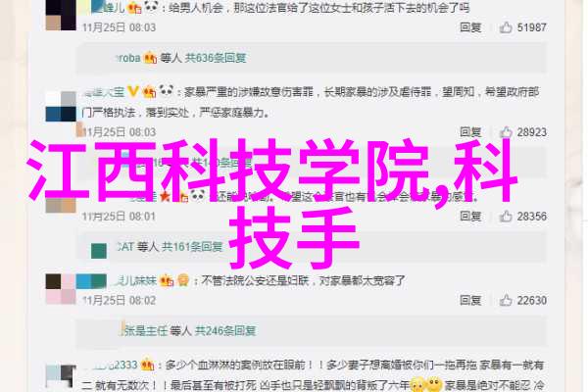
Task: Click 回复 on the 08:01 comment
Action: (470, 216)
